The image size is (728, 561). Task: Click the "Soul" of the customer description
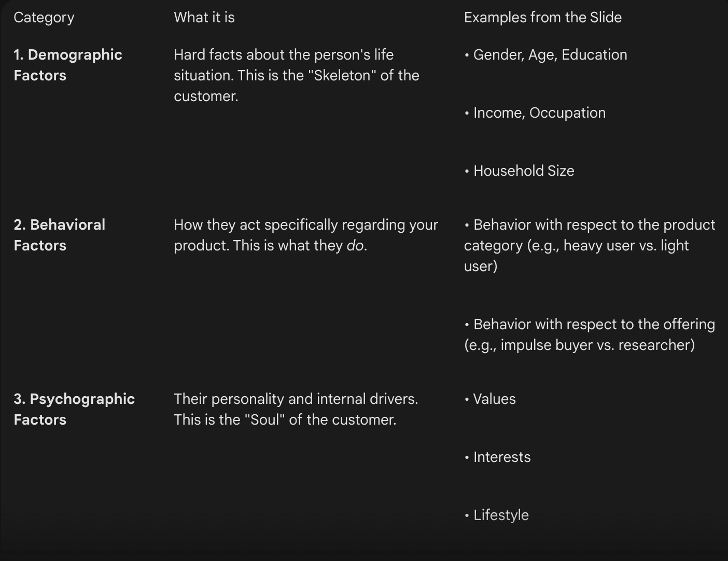pyautogui.click(x=285, y=420)
